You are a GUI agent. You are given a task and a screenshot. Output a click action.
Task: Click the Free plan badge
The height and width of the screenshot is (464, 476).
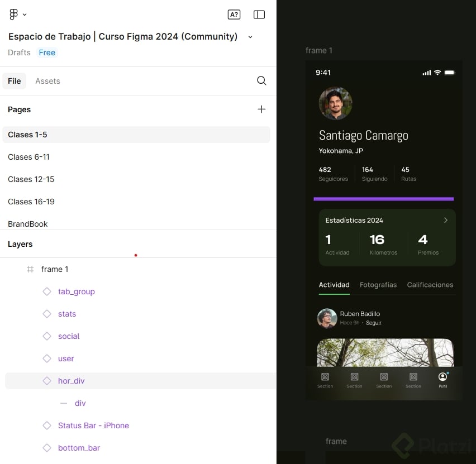[x=47, y=52]
